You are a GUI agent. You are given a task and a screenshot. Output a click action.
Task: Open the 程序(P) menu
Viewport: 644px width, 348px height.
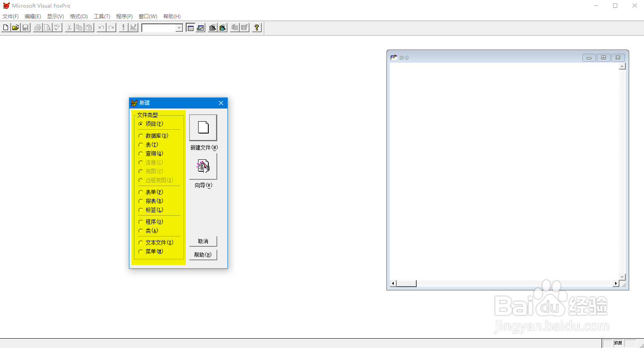124,17
